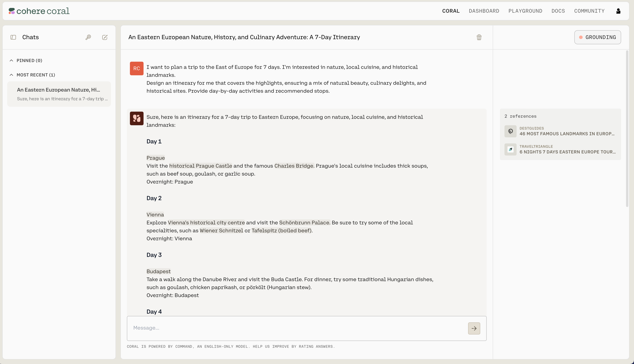Click the Coral powered by Command footer
This screenshot has height=364, width=634.
(231, 347)
